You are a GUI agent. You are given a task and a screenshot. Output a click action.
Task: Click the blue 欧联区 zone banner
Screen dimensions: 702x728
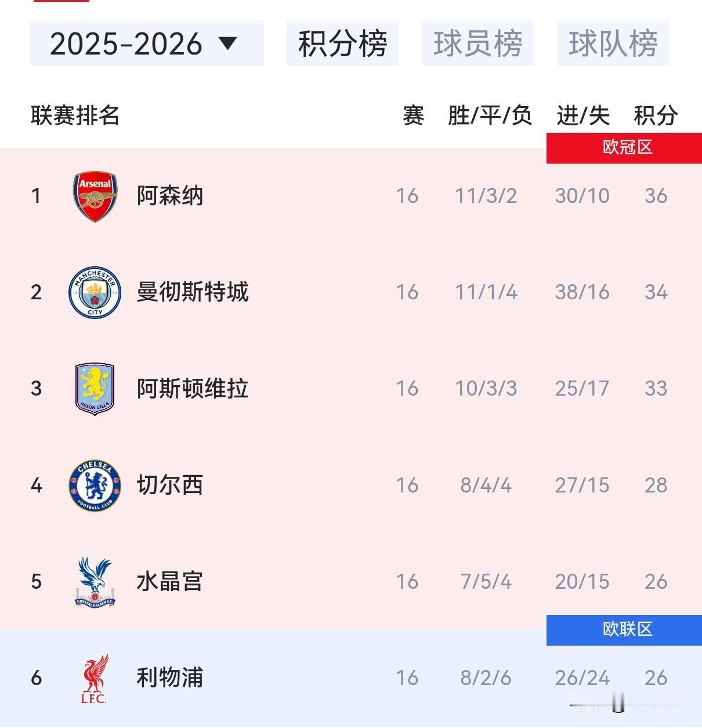624,631
